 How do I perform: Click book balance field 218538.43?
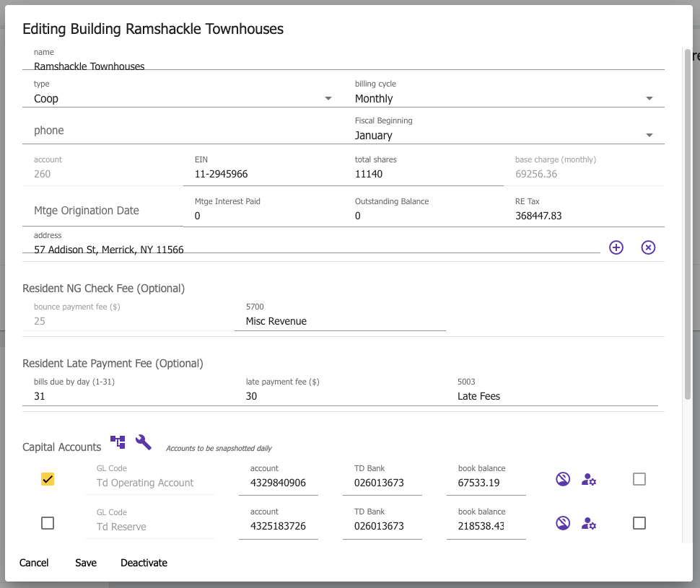(x=486, y=522)
